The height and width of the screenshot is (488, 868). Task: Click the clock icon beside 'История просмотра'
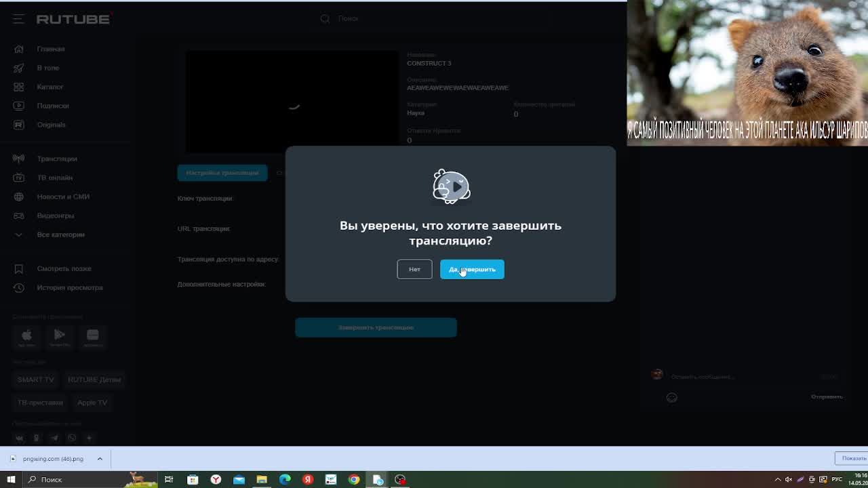pos(19,287)
